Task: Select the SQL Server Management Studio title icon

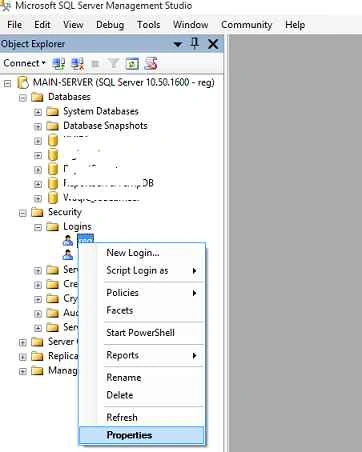Action: (x=6, y=6)
